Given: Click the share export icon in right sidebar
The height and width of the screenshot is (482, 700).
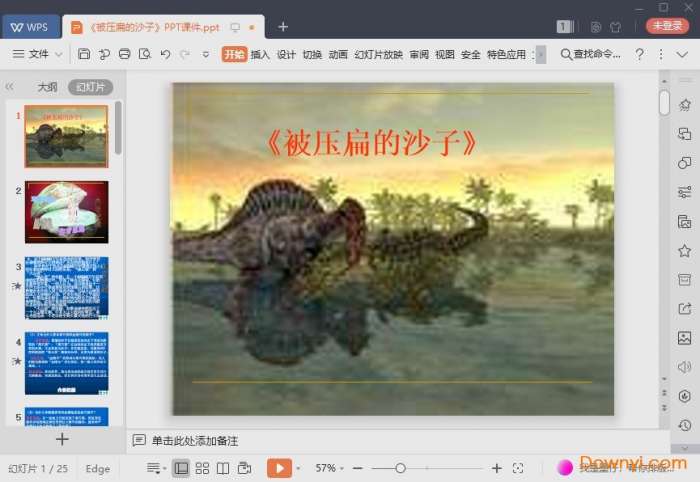Looking at the screenshot, I should tap(684, 309).
